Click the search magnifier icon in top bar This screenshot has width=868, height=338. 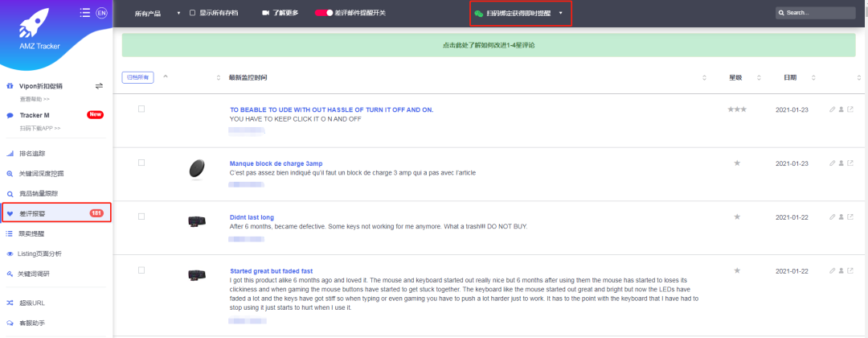tap(781, 13)
